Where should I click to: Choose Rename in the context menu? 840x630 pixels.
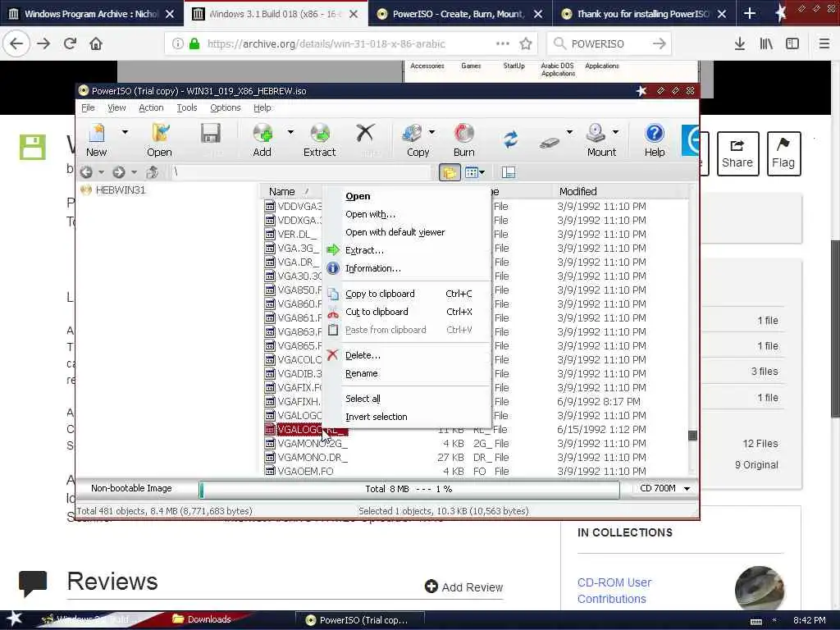tap(409, 373)
